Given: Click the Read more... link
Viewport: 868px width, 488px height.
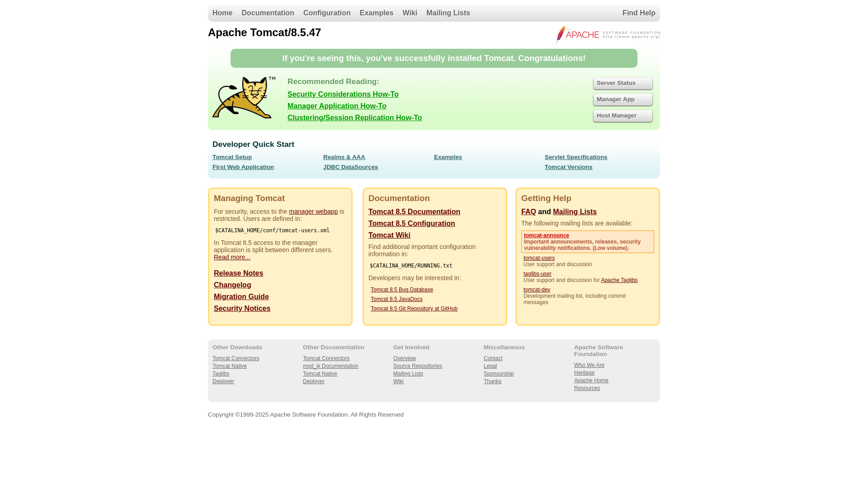Looking at the screenshot, I should [232, 257].
